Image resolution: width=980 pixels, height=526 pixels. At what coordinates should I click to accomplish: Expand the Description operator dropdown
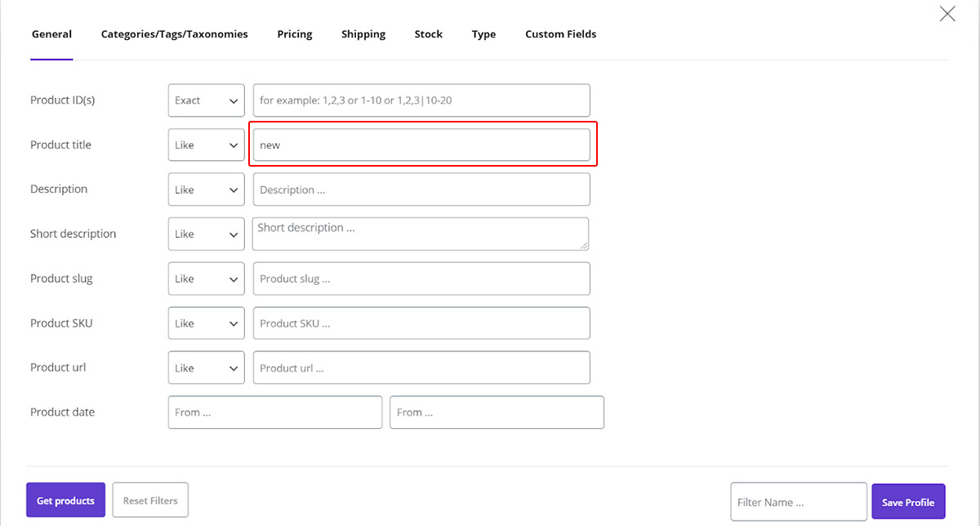[206, 189]
